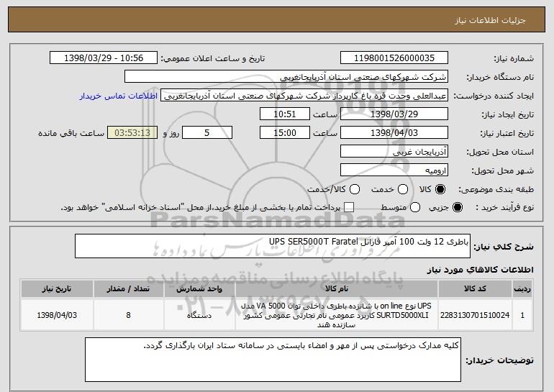Click the شرح کلی نیاز label
Viewport: 554px width, 392px height.
pos(504,247)
